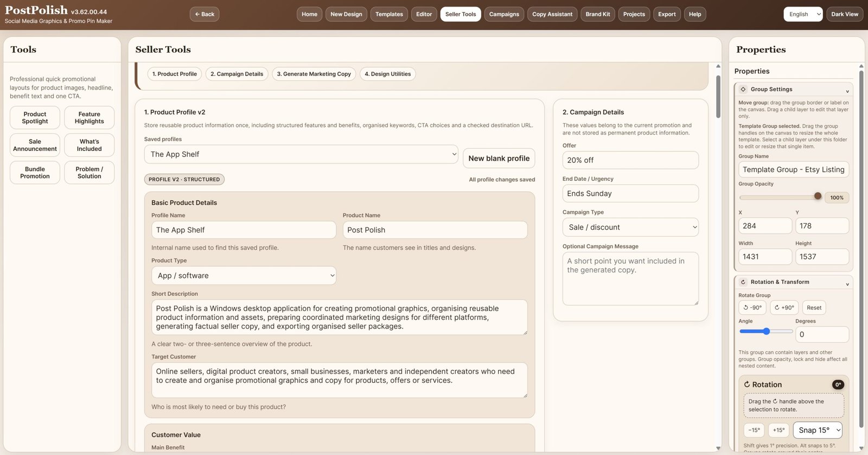Rotate group by -90 degrees
Image resolution: width=868 pixels, height=455 pixels.
coord(752,307)
